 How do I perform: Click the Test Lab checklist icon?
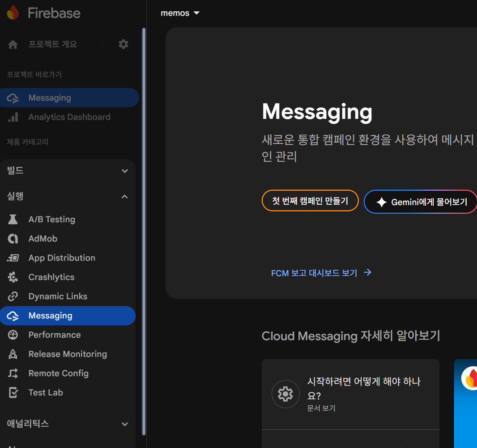(x=13, y=392)
